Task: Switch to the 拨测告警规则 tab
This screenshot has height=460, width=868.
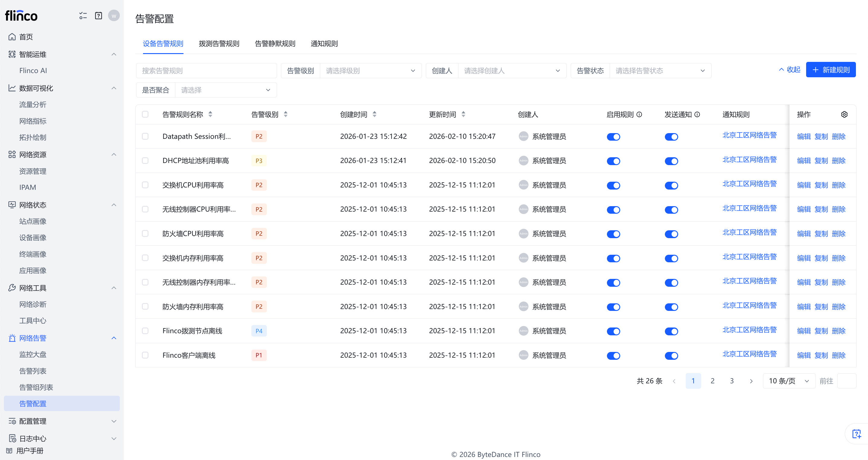Action: click(x=219, y=44)
